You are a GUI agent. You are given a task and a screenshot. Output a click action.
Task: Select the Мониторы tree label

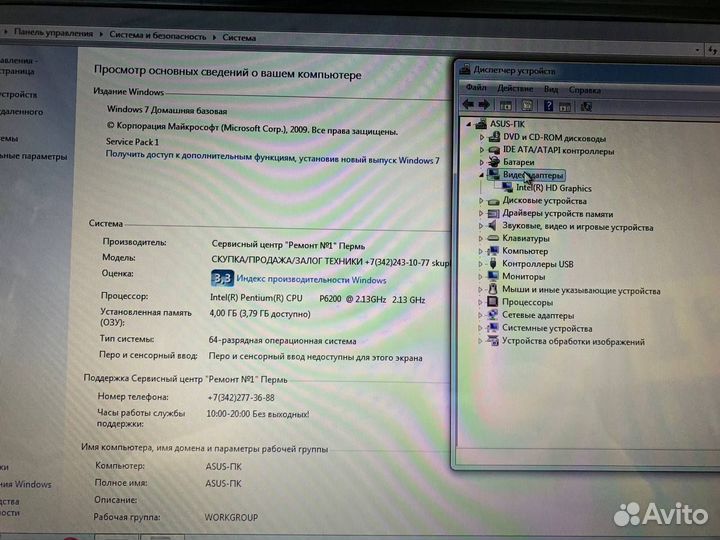click(523, 276)
